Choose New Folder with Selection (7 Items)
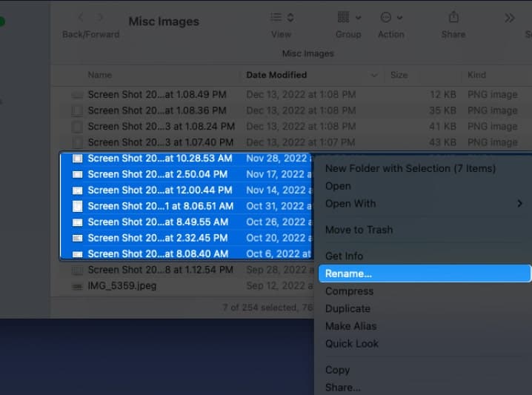Screen dimensions: 532x395 (410, 168)
